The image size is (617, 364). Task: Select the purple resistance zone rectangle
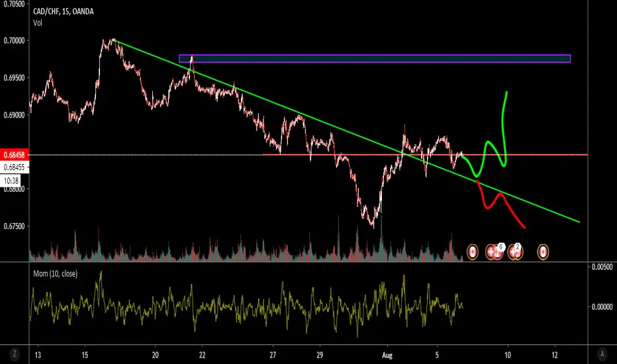(x=375, y=59)
